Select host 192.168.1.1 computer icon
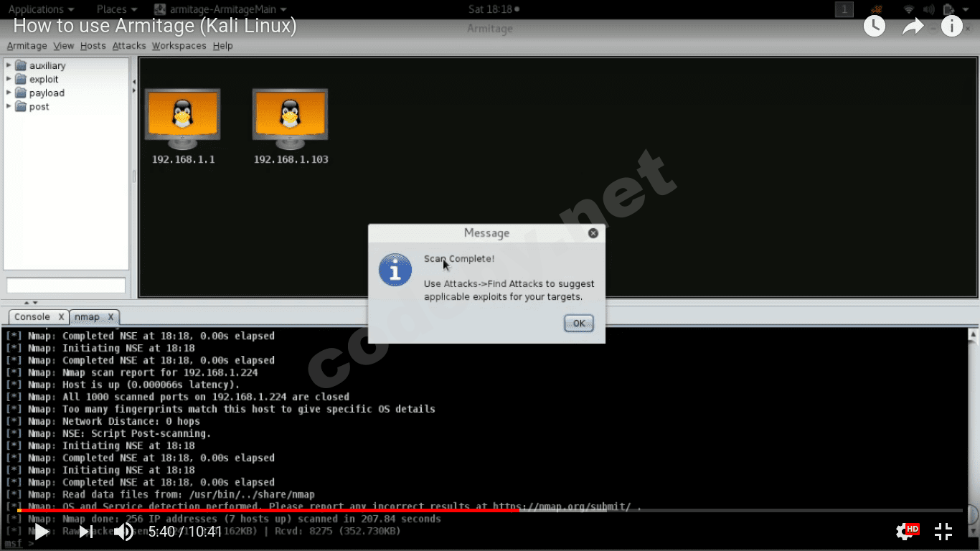980x551 pixels. click(182, 118)
